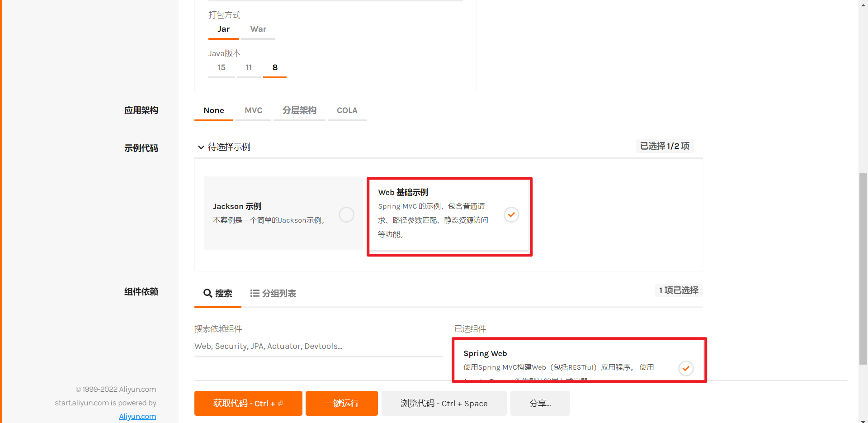Click the Jackson 示例 card title

[x=237, y=206]
